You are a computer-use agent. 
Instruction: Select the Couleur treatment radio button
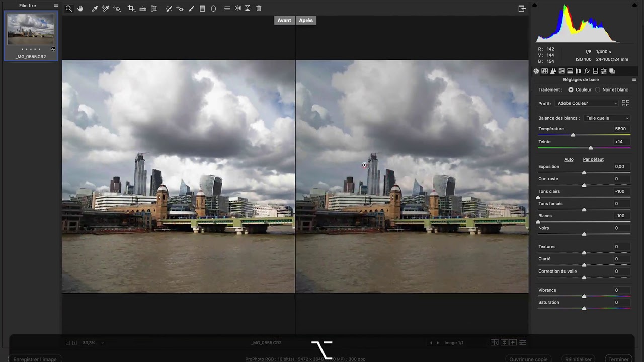[571, 90]
